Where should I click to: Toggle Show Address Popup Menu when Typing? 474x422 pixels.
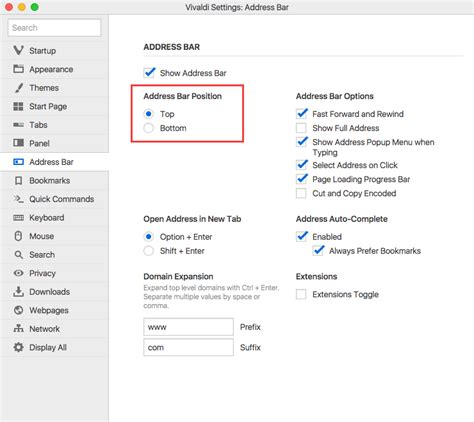[x=301, y=142]
